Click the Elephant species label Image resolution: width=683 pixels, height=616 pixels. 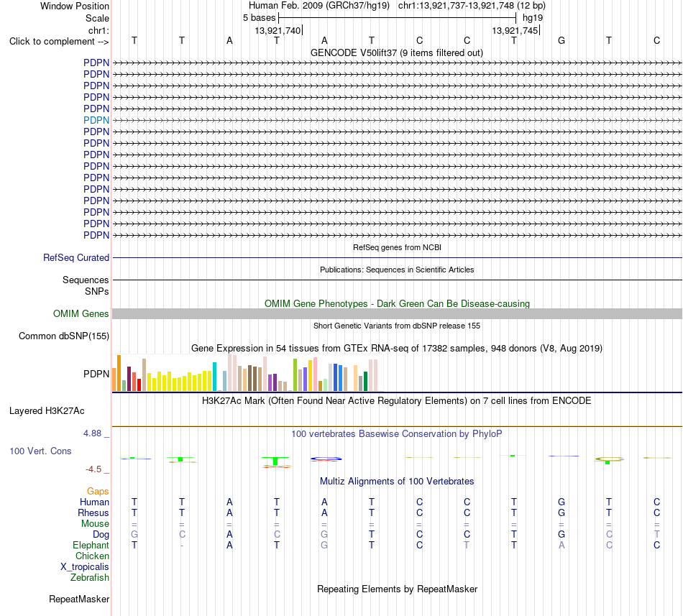pyautogui.click(x=91, y=545)
